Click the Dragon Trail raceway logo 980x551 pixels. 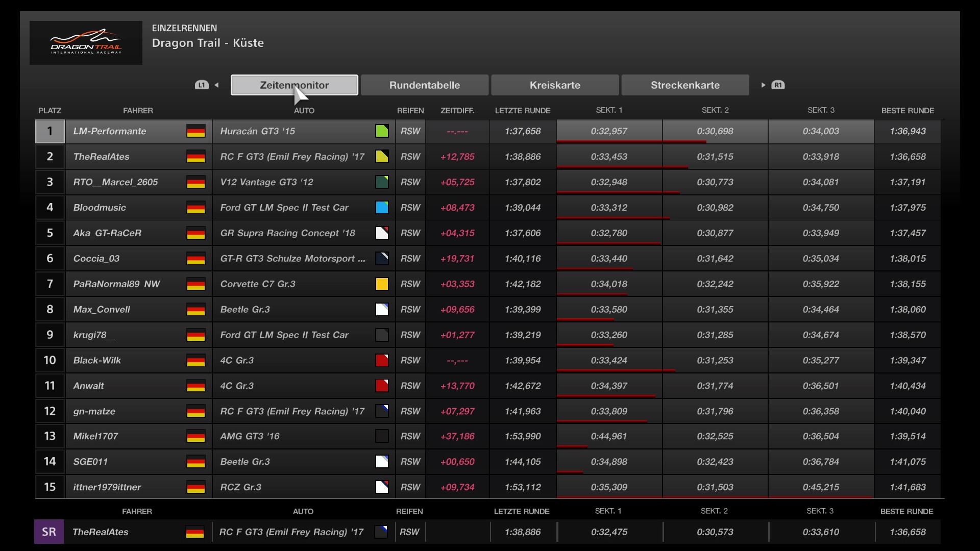[x=86, y=43]
